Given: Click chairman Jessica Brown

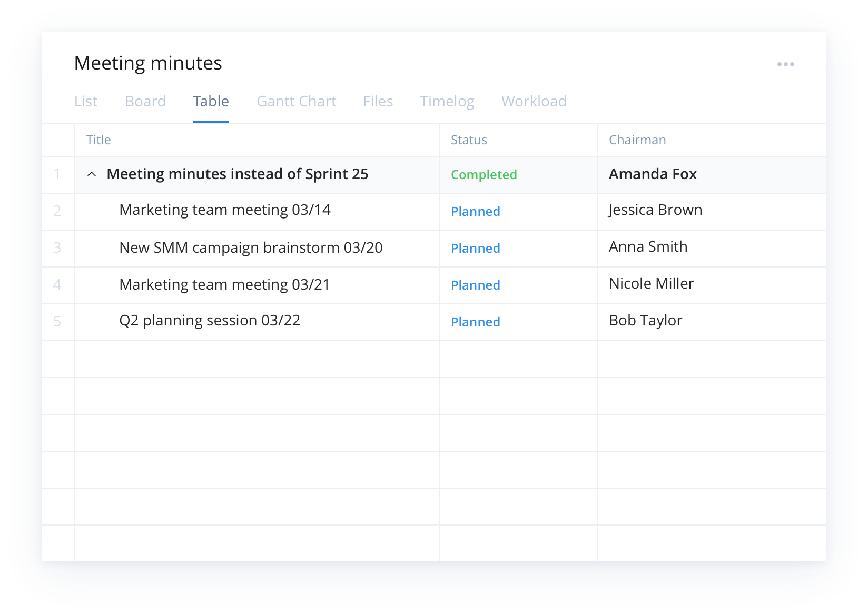Looking at the screenshot, I should click(x=655, y=210).
